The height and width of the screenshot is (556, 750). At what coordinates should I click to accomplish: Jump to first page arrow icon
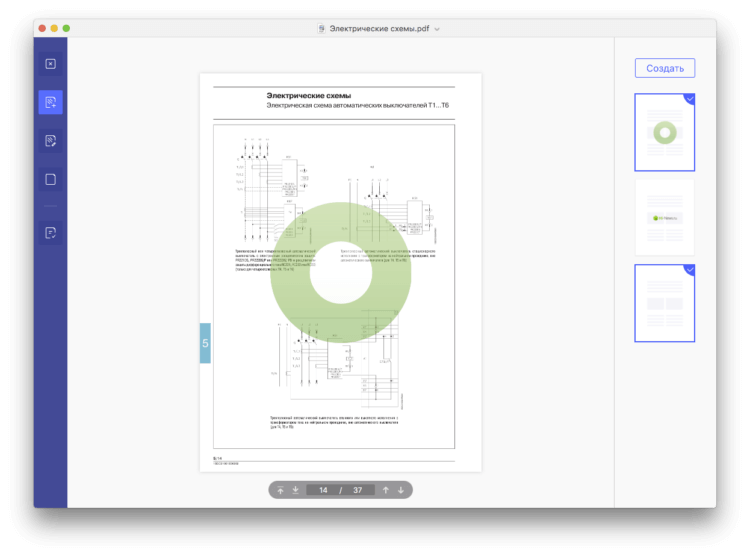(280, 490)
